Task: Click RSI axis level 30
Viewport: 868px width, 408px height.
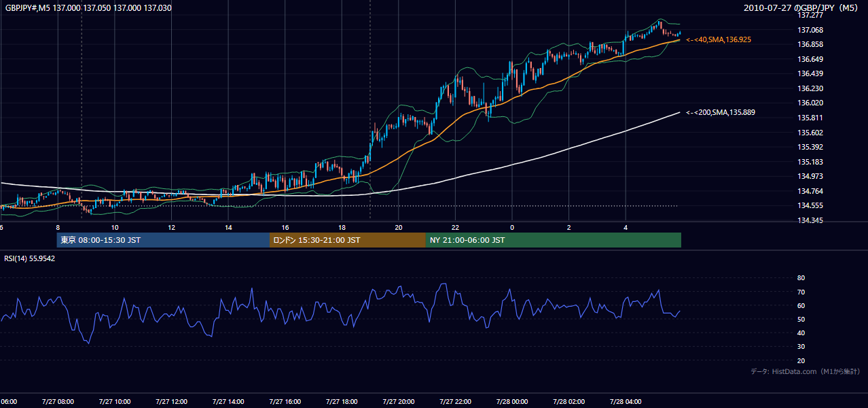Action: coord(801,347)
